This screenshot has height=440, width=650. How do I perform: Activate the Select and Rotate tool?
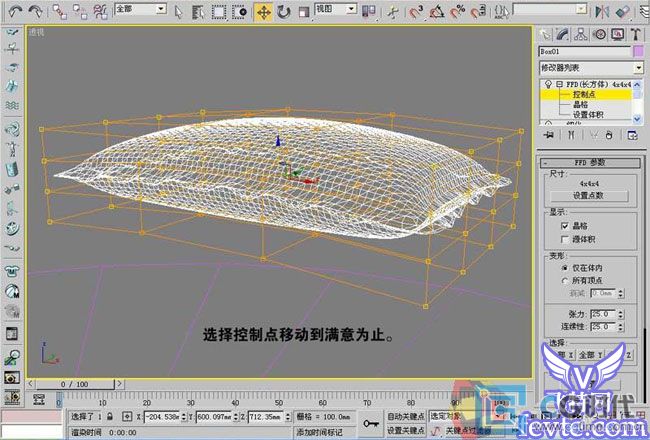(284, 12)
